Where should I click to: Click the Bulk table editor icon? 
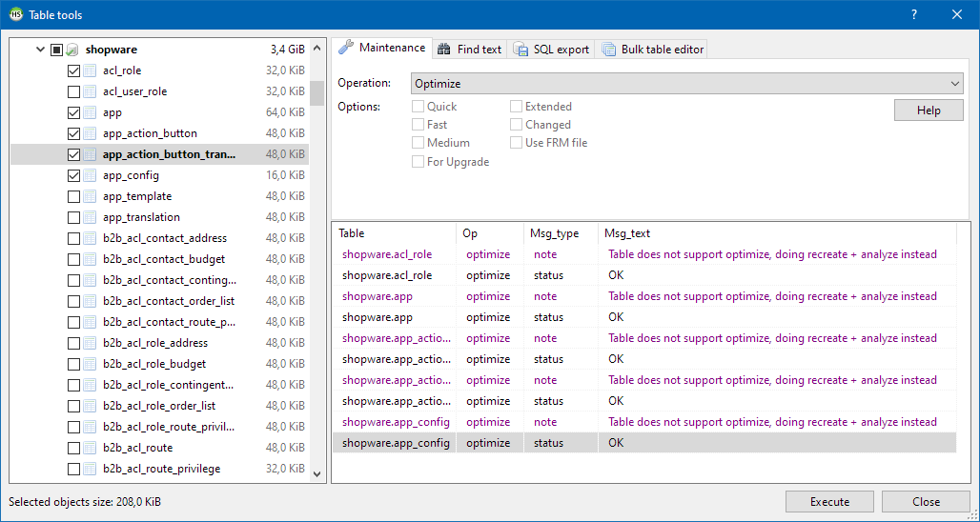tap(608, 50)
